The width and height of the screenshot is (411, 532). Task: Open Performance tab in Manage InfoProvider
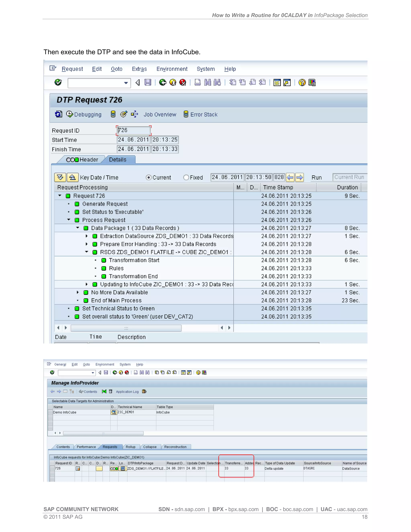86,447
